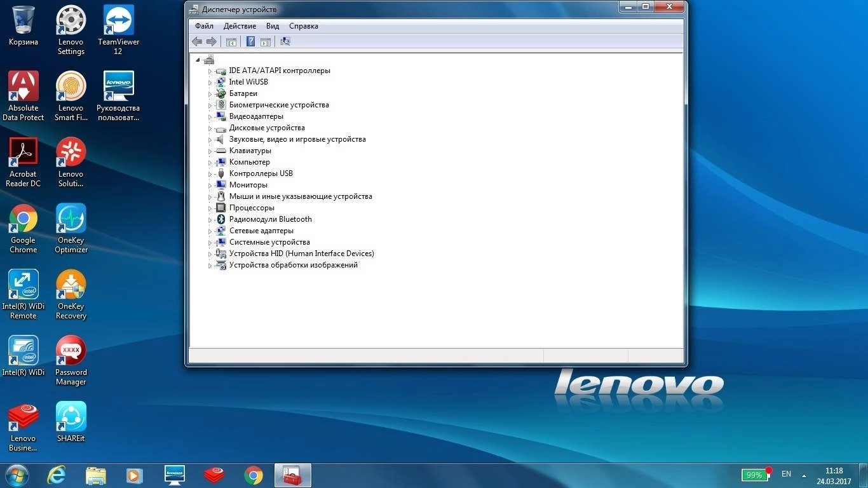Viewport: 868px width, 488px height.
Task: Open the Вид menu
Action: click(273, 26)
